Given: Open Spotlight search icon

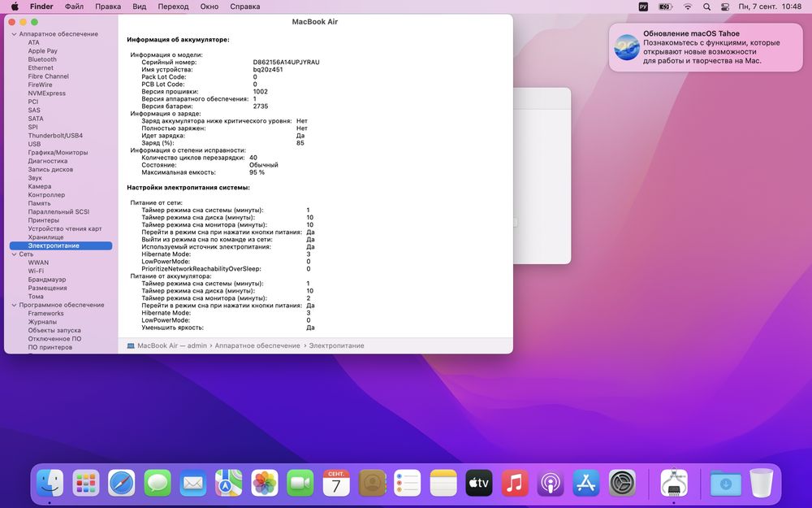Looking at the screenshot, I should coord(707,7).
